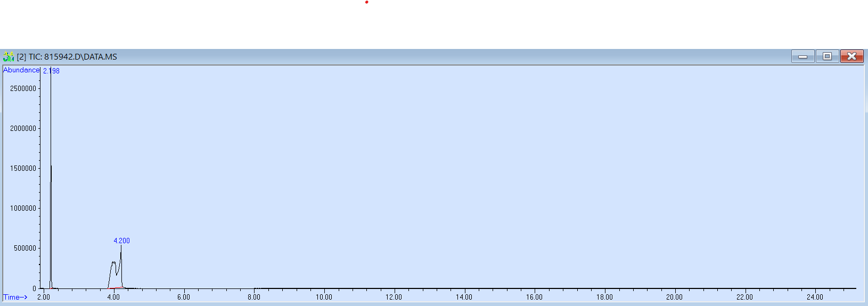Minimize the TIC chromatogram window
The height and width of the screenshot is (306, 868).
point(803,56)
